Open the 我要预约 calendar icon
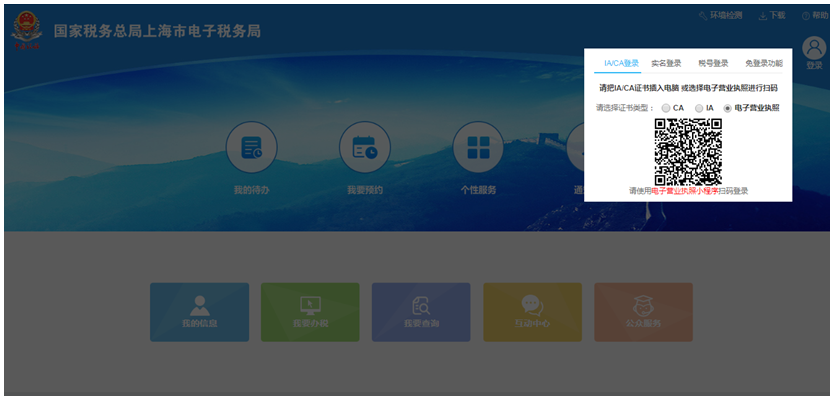Screen dimensions: 834x399 point(365,147)
